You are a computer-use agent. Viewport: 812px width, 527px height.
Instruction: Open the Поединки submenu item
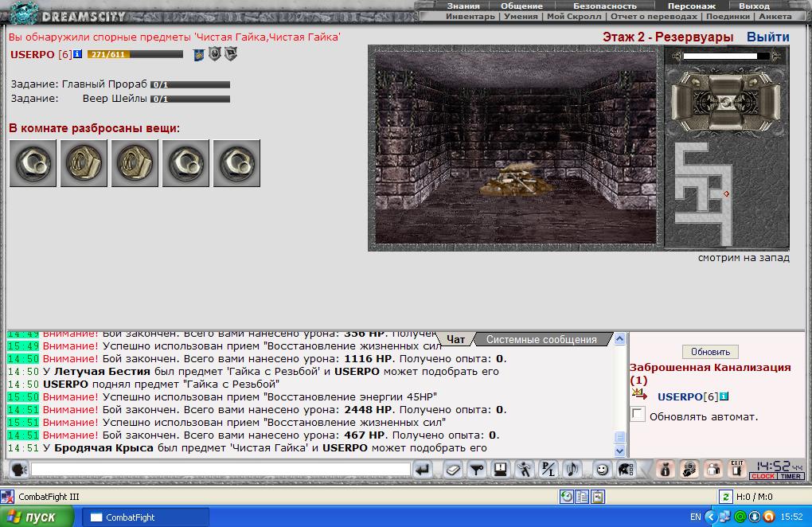click(728, 17)
